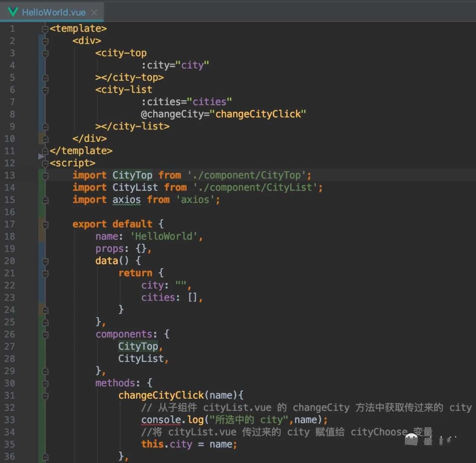Click the comment on line 32
This screenshot has height=463, width=476.
306,408
